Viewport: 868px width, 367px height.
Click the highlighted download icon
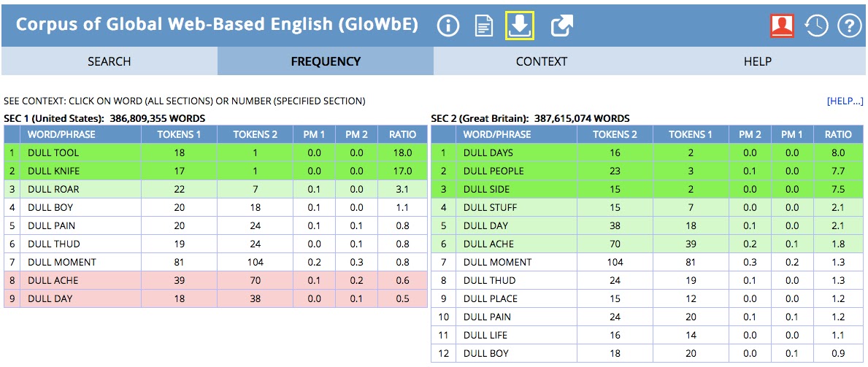tap(519, 26)
